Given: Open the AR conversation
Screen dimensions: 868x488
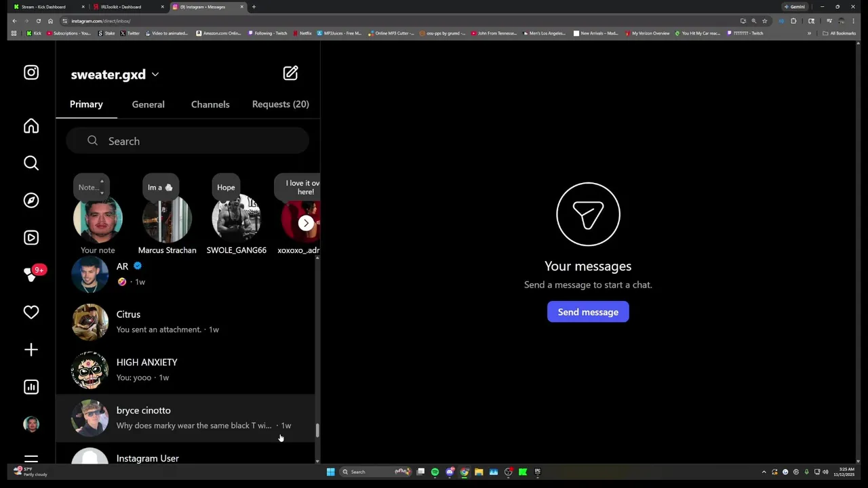Looking at the screenshot, I should pyautogui.click(x=185, y=274).
